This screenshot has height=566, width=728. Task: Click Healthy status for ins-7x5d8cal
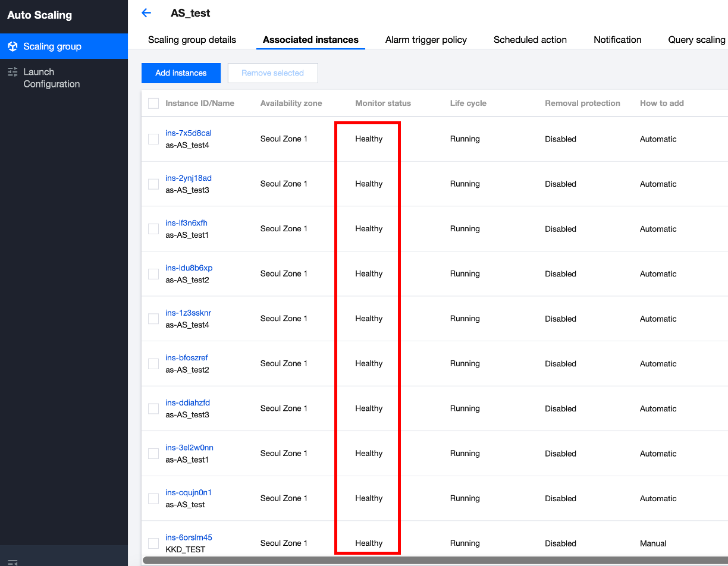pos(369,139)
